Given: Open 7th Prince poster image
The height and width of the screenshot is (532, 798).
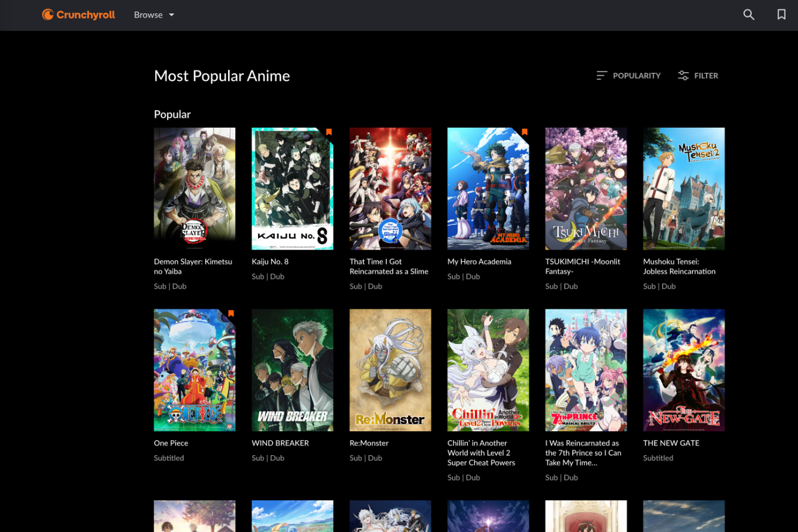Looking at the screenshot, I should pyautogui.click(x=586, y=370).
